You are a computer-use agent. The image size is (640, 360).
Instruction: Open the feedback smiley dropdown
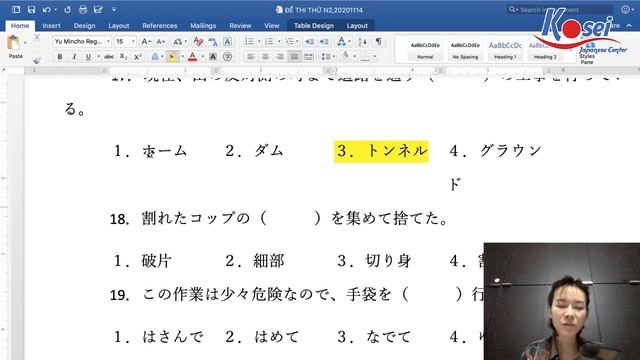627,9
